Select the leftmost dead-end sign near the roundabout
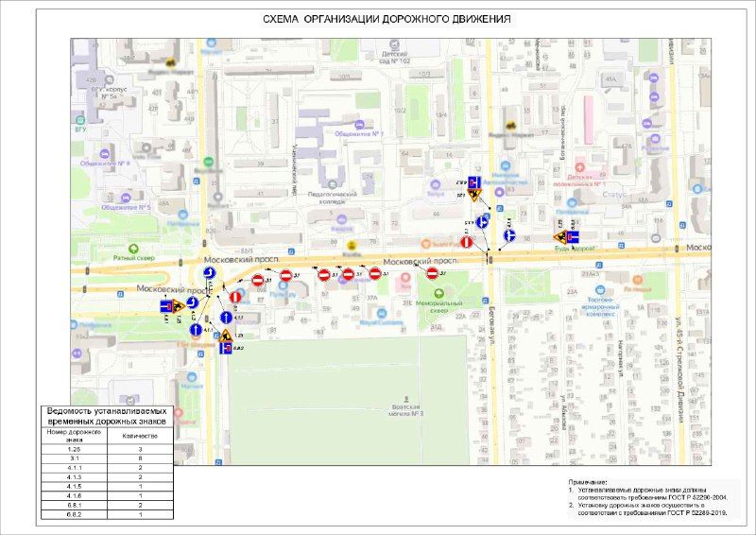The width and height of the screenshot is (756, 535). click(165, 304)
